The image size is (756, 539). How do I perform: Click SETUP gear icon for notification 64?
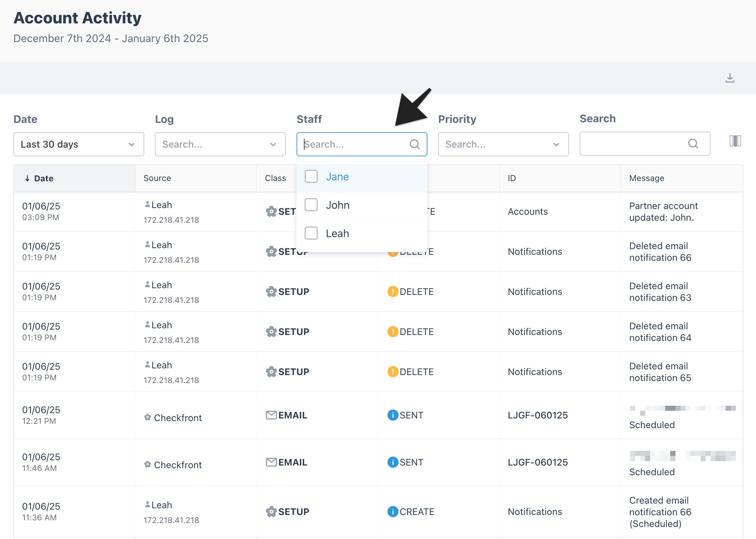point(271,332)
